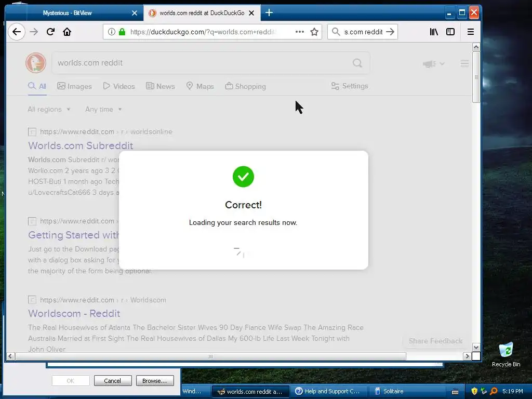Click the Wind... taskbar button
This screenshot has height=399, width=532.
196,391
